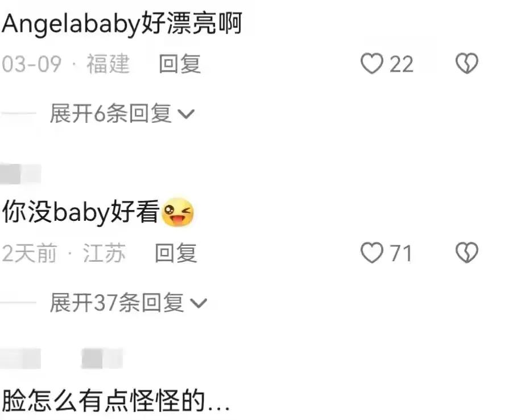Like the 你没baby好看 comment with 71 likes
The image size is (513, 420).
tap(372, 252)
